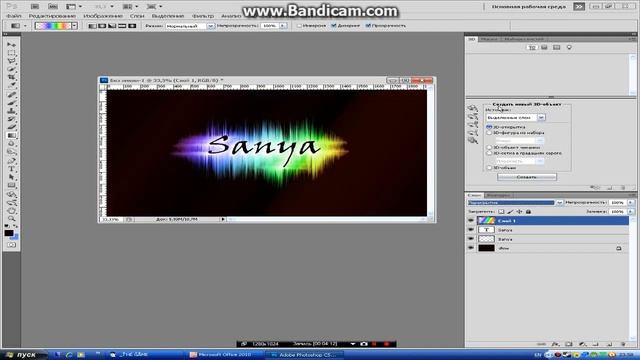Choose the angle gradient style
Viewport: 640px width, 360px height.
(112, 26)
